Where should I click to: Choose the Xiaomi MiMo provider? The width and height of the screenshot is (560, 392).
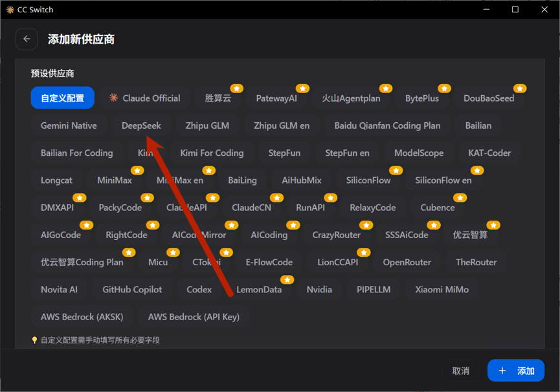(442, 289)
